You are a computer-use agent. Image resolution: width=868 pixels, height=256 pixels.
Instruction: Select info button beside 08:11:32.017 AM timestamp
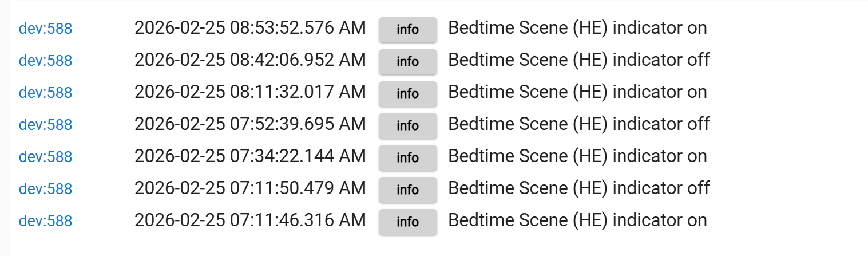407,93
